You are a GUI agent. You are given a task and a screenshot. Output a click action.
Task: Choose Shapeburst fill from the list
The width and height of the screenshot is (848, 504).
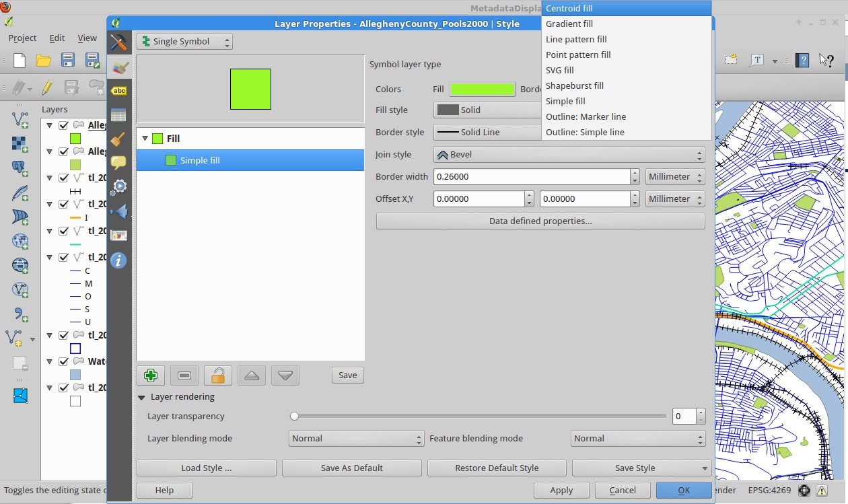[575, 85]
